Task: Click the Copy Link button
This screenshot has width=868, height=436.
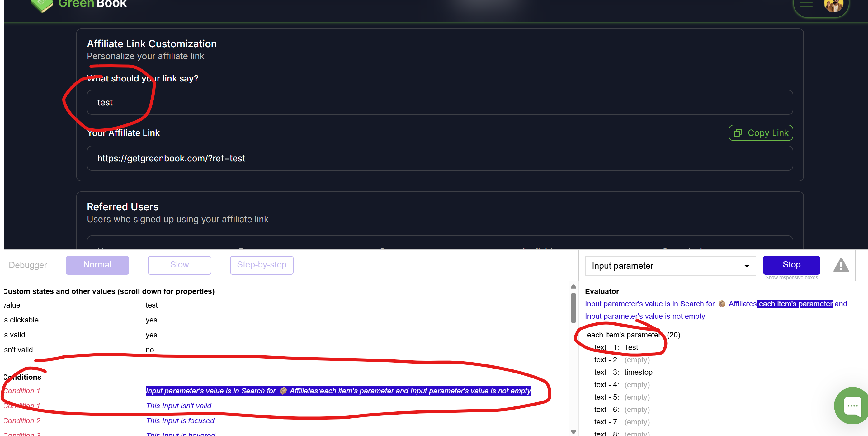Action: [x=761, y=133]
